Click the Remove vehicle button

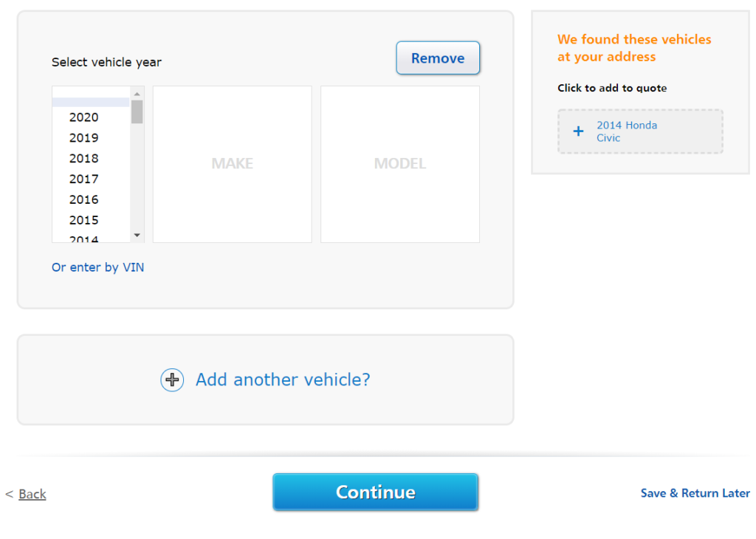pos(438,58)
